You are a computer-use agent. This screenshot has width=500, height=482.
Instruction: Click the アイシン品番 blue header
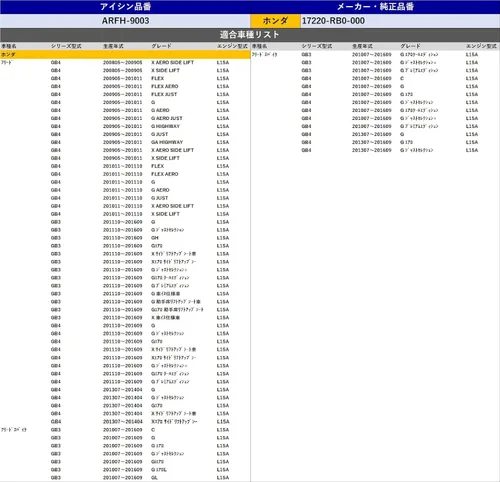pos(125,7)
